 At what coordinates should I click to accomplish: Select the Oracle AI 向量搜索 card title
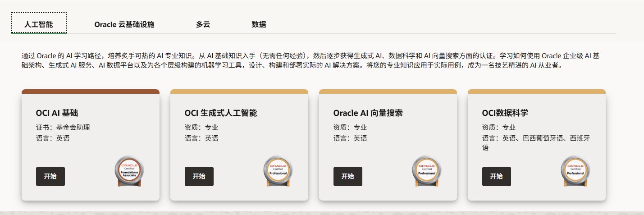368,113
